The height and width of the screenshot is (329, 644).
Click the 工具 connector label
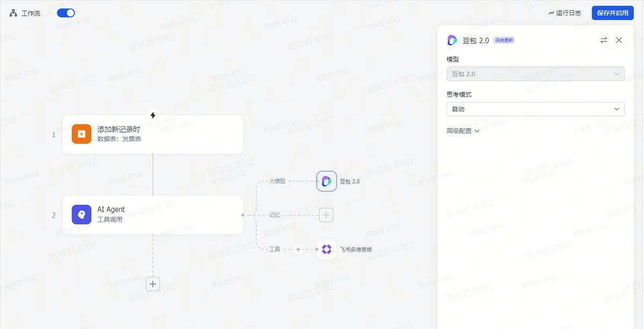pos(275,249)
